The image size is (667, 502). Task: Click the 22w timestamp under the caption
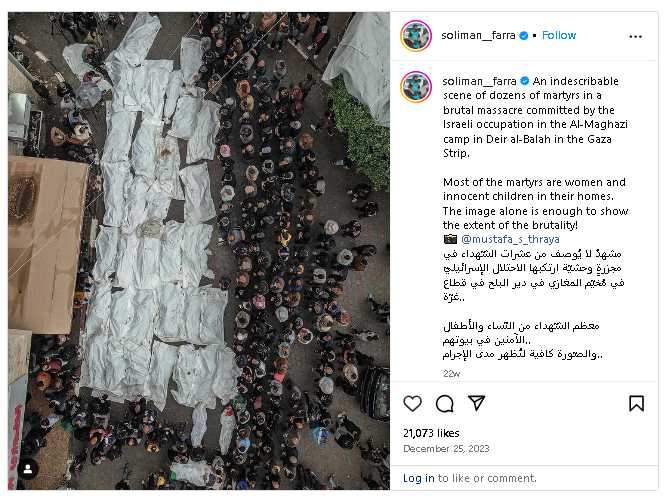point(451,374)
